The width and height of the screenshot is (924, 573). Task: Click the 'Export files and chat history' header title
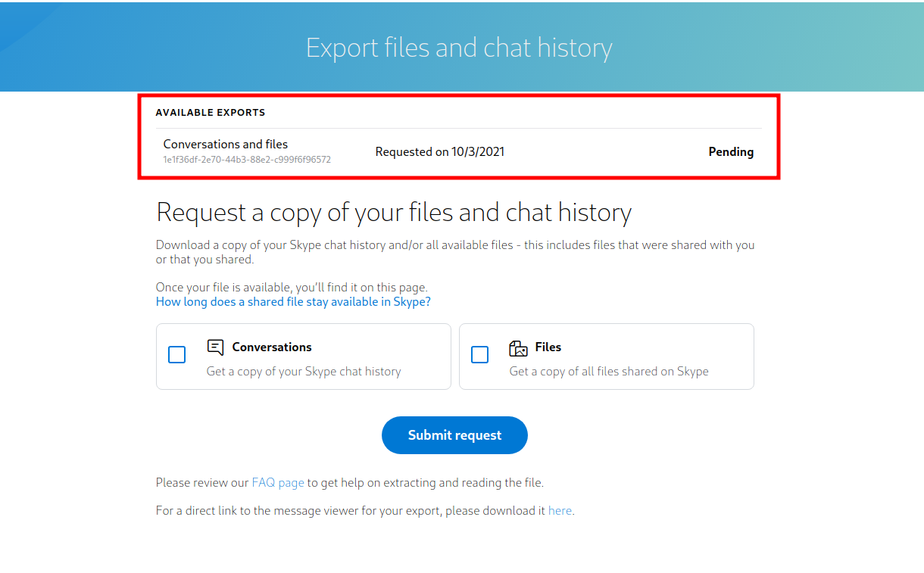(459, 47)
